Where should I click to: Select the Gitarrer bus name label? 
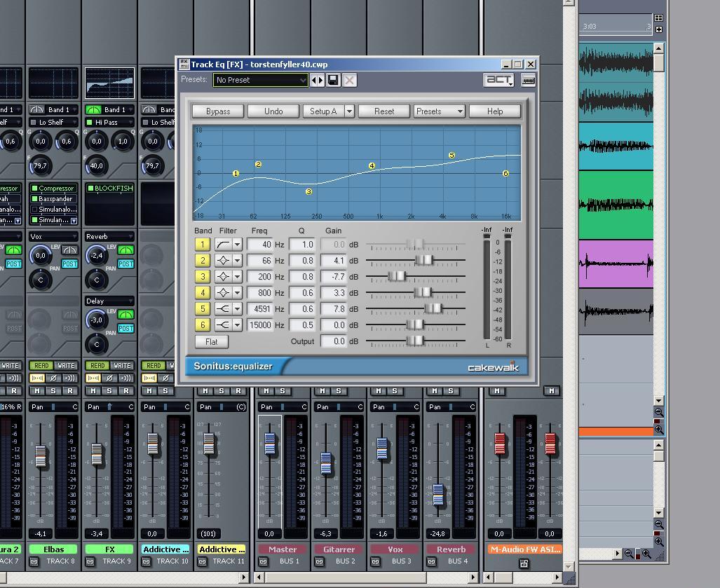point(339,549)
